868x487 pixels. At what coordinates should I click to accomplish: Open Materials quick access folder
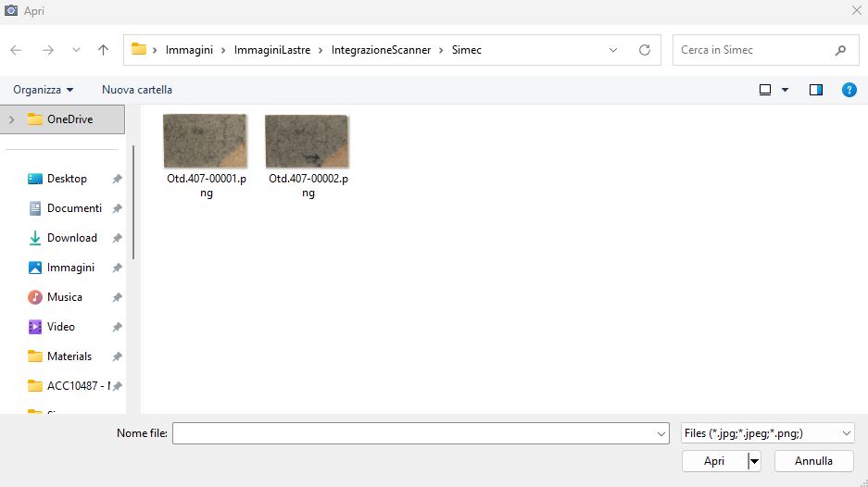(x=69, y=356)
